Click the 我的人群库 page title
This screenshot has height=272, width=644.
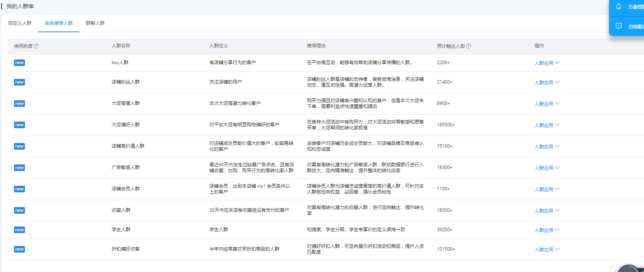[x=20, y=6]
